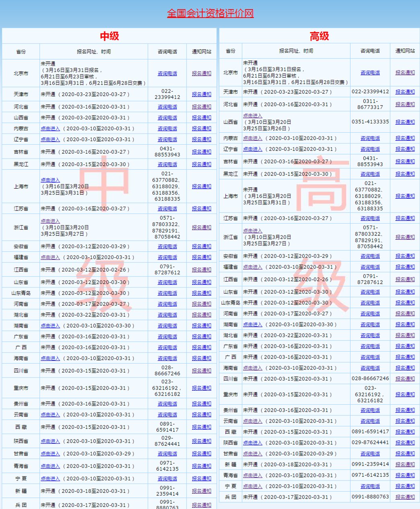Open 咨询电话 link for 山西省 intermediate

coord(167,117)
